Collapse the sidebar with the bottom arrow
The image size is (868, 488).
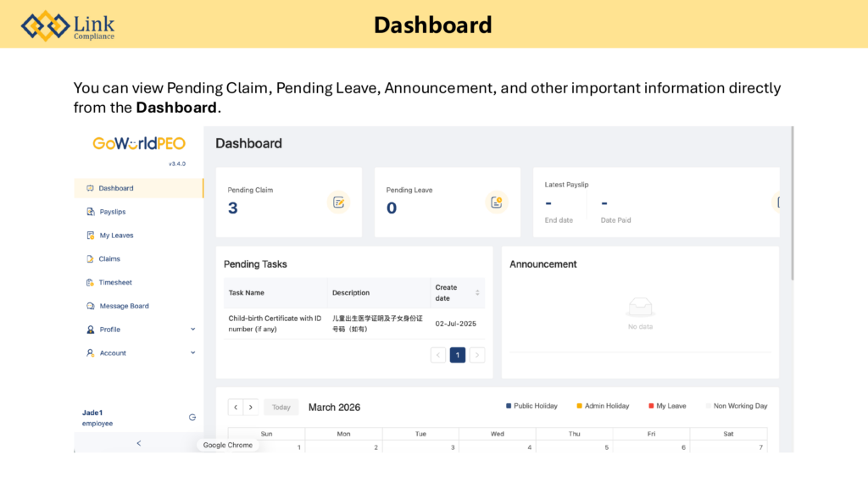(139, 443)
